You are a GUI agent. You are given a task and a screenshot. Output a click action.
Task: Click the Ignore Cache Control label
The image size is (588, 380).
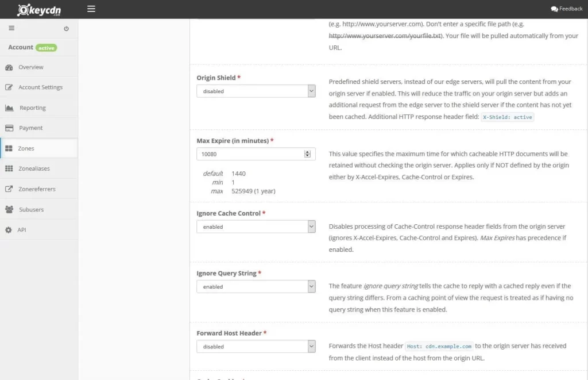(x=229, y=213)
